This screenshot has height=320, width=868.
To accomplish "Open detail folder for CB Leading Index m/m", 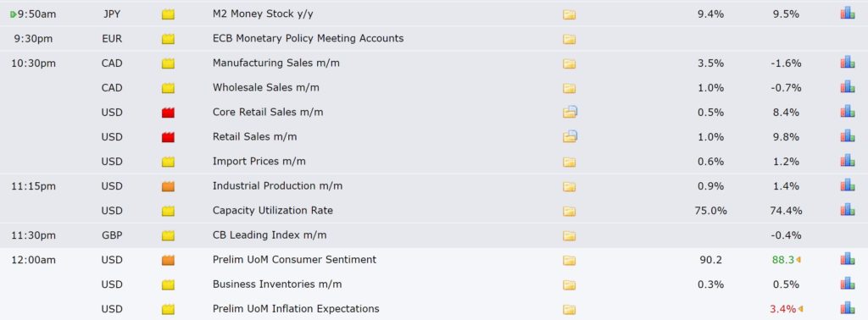I will point(569,235).
